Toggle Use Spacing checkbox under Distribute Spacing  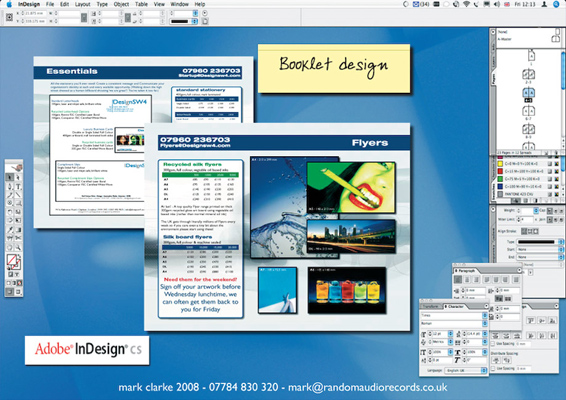(493, 369)
